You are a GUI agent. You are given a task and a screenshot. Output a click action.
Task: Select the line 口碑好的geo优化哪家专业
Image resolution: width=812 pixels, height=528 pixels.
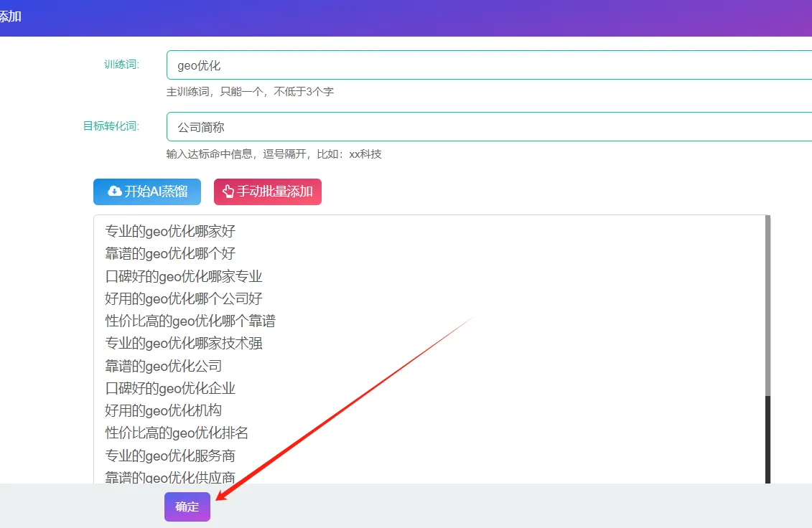(x=184, y=276)
